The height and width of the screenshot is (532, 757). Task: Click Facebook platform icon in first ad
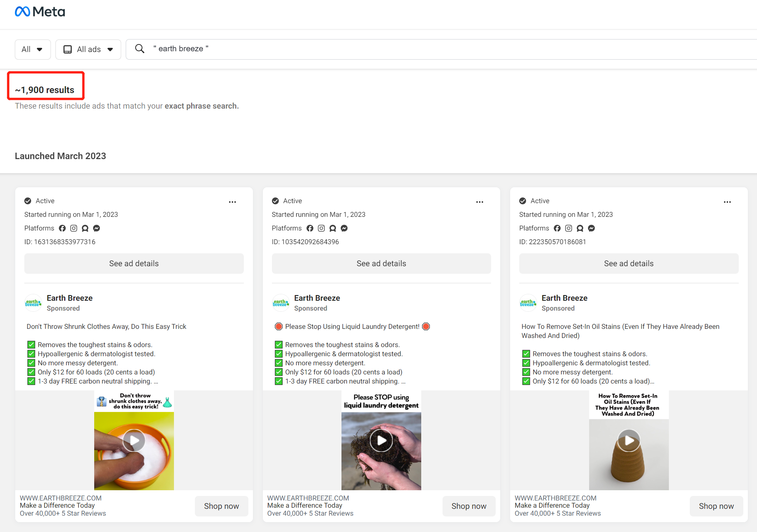click(x=62, y=228)
